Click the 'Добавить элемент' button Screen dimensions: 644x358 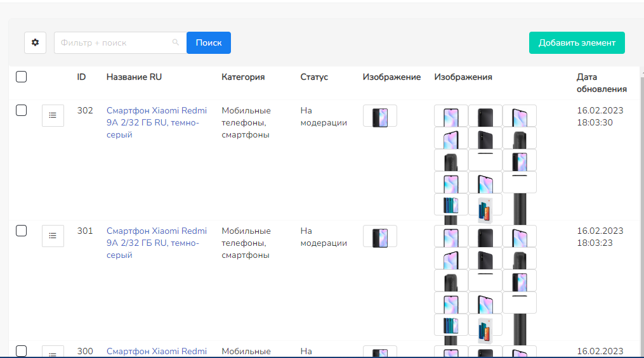[x=577, y=42]
